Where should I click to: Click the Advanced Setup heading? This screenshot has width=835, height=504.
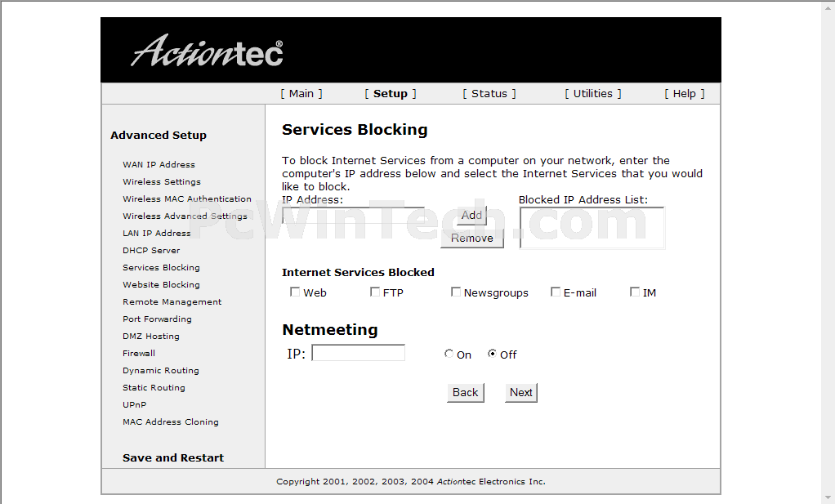click(x=159, y=135)
